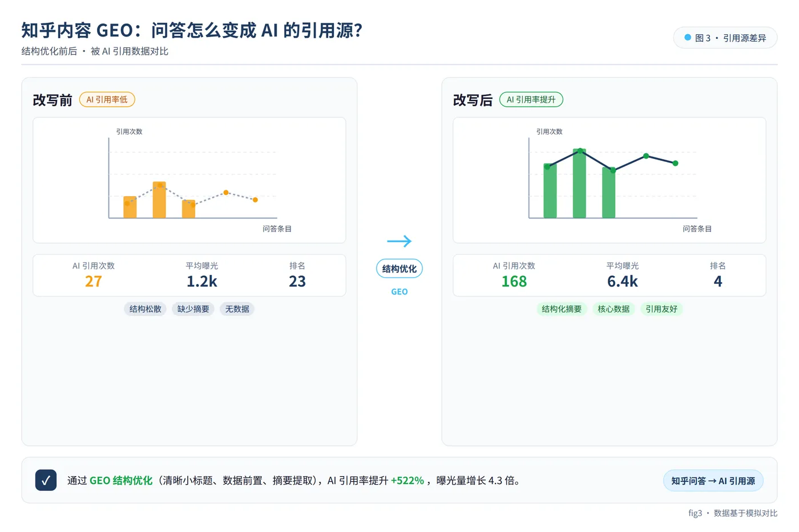Click the first green bar in 改写后 chart
Viewport: 799px width, 532px height.
pyautogui.click(x=550, y=191)
